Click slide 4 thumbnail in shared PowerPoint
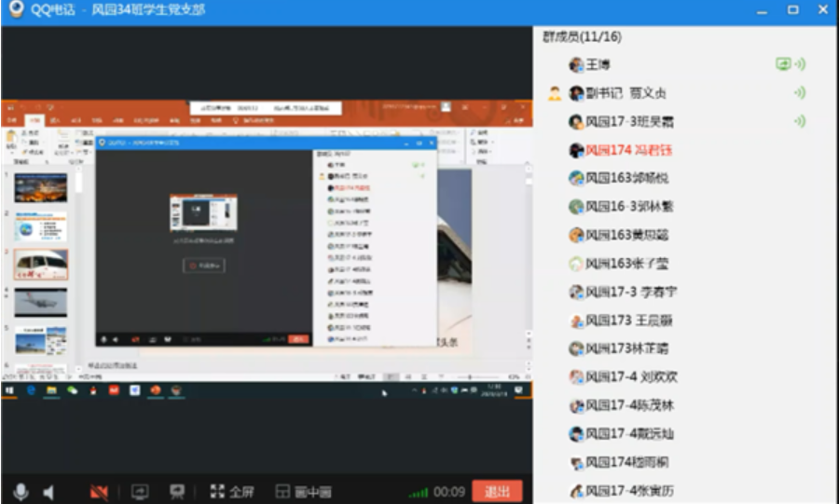This screenshot has height=504, width=839. (x=41, y=303)
